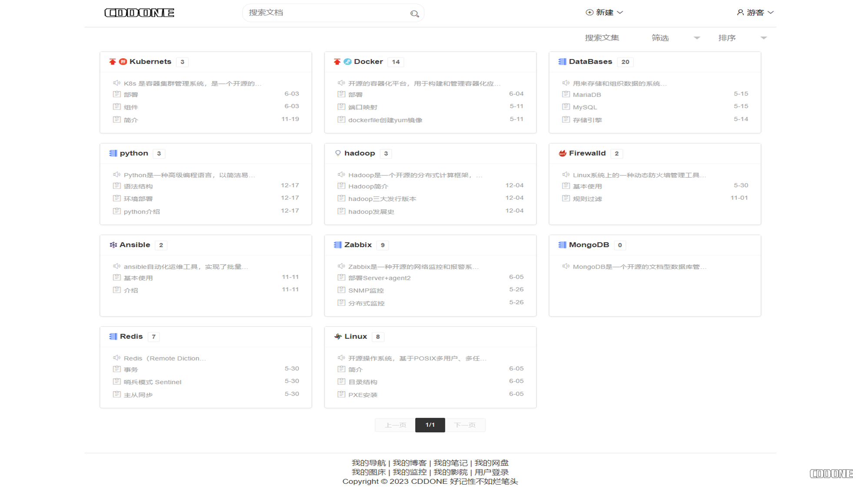Expand the 游客 user dropdown
This screenshot has height=489, width=868.
point(755,13)
